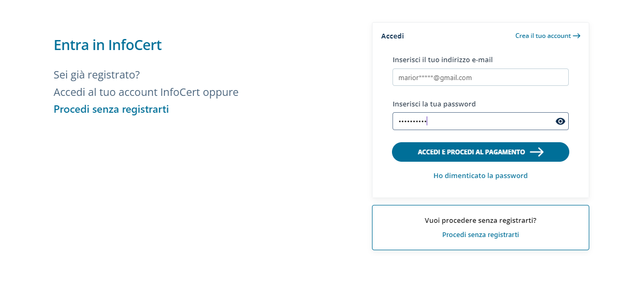Click the Vuoi procedere senza registrarti? question text
644x295 pixels.
point(480,220)
